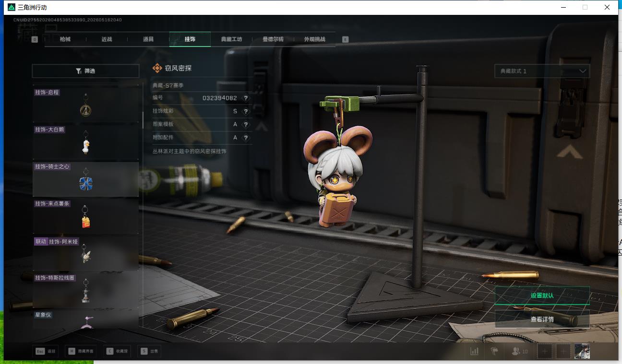Image resolution: width=622 pixels, height=364 pixels.
Task: Go to the 典藏工坊 workshop tab
Action: tap(231, 39)
